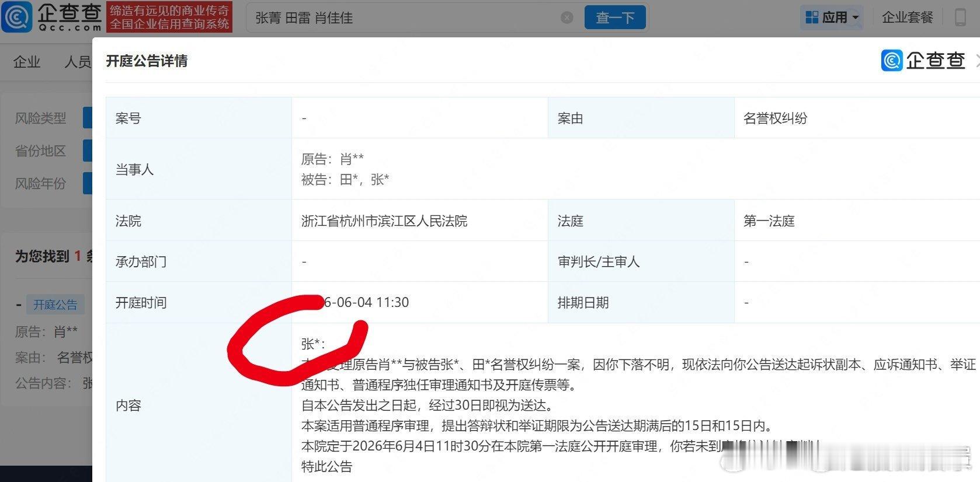Select court name 浙江省杭州市滨江区人民法院
Image resolution: width=980 pixels, height=482 pixels.
click(384, 221)
